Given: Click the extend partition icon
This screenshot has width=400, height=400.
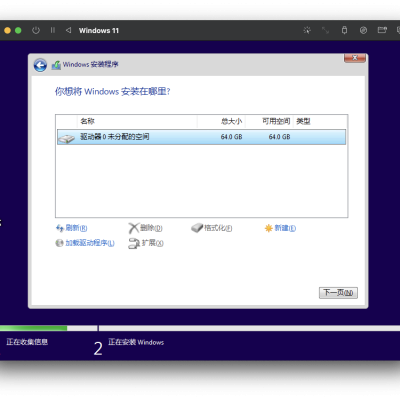Looking at the screenshot, I should point(134,243).
